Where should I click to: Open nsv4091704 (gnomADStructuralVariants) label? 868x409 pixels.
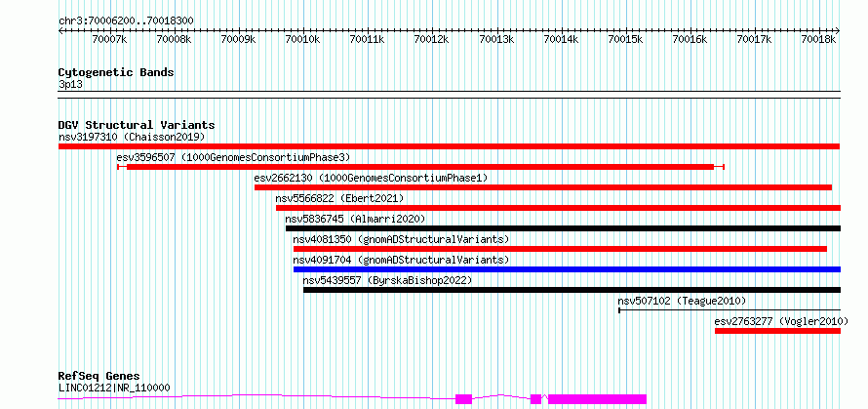[x=402, y=260]
